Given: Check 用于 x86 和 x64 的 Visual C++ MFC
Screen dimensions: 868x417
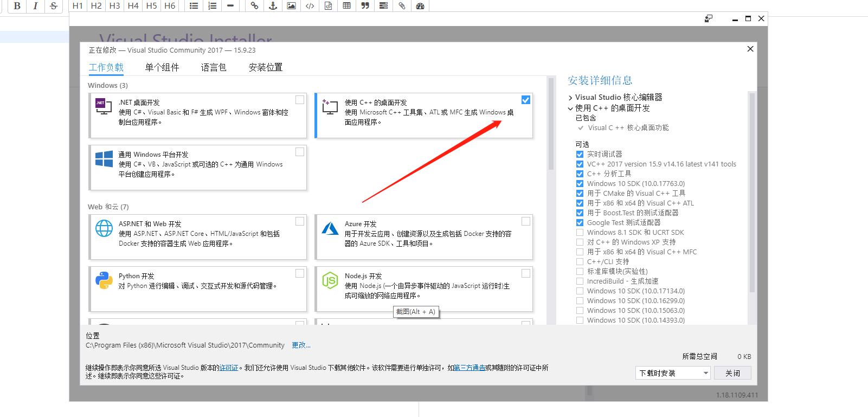Looking at the screenshot, I should [x=580, y=252].
